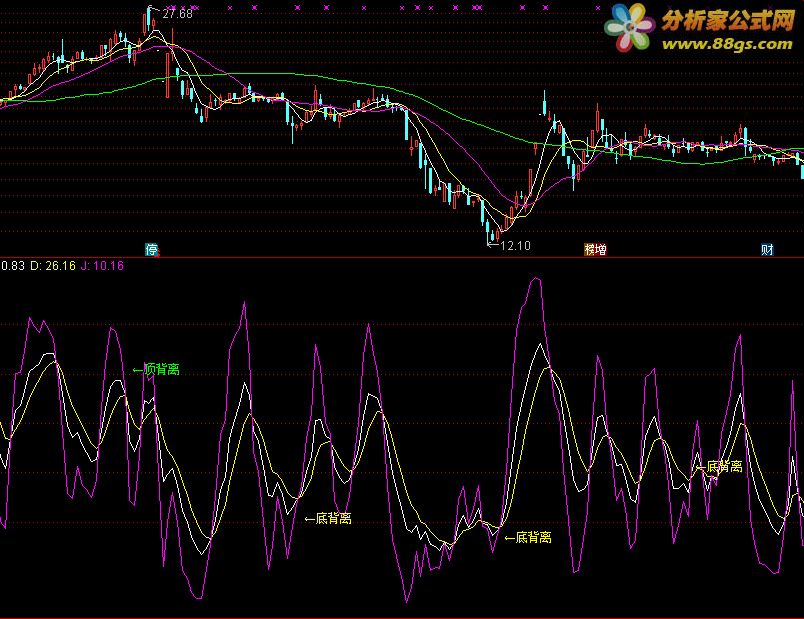The image size is (804, 619).
Task: Open the blue 财 finance marker
Action: pos(767,250)
